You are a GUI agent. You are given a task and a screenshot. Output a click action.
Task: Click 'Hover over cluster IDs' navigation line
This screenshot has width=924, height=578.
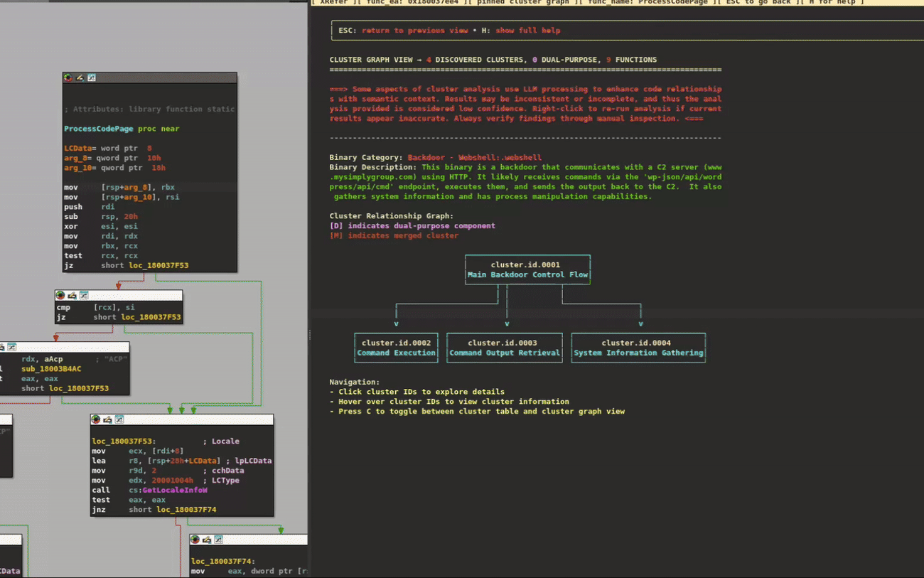(449, 402)
